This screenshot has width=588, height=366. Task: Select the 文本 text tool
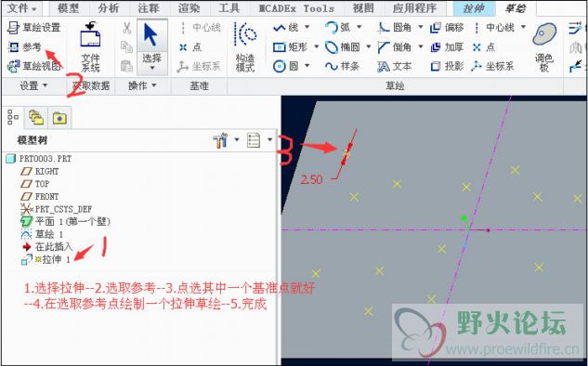[395, 66]
